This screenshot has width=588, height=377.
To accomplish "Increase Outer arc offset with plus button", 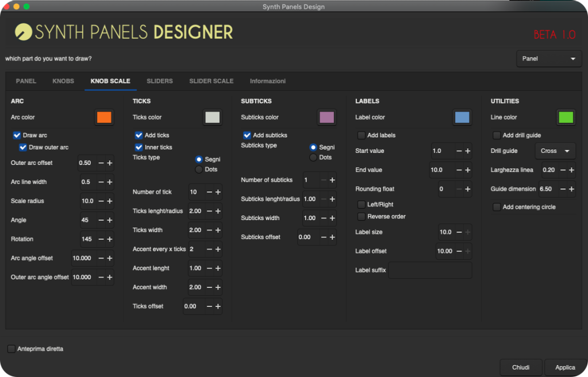I will pyautogui.click(x=110, y=163).
